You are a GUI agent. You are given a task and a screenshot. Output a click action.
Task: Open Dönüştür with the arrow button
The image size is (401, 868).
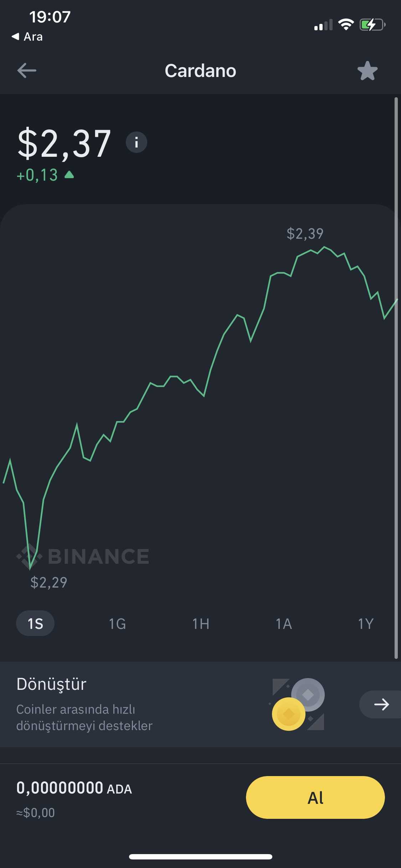[381, 704]
